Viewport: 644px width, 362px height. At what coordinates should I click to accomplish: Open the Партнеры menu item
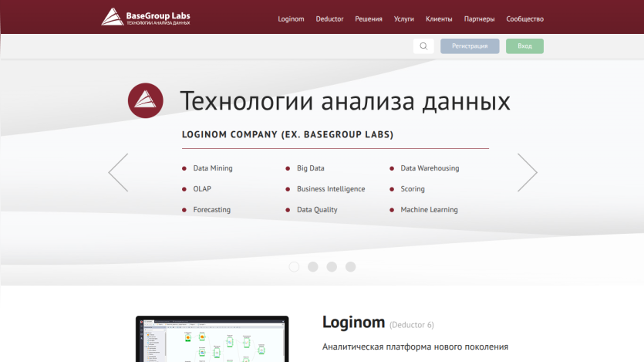479,19
